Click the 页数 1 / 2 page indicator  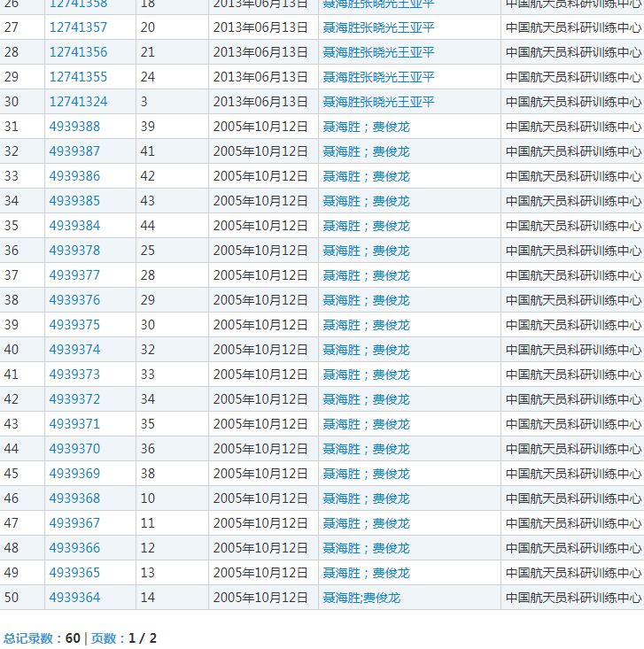[124, 637]
